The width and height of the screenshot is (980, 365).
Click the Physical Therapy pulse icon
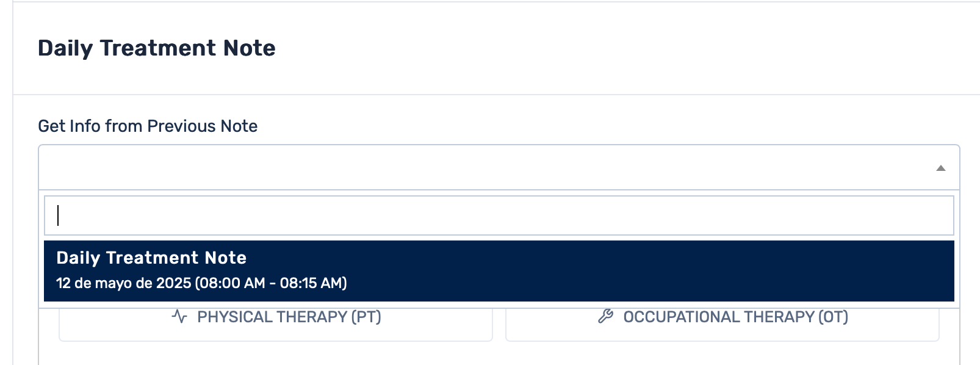tap(179, 317)
